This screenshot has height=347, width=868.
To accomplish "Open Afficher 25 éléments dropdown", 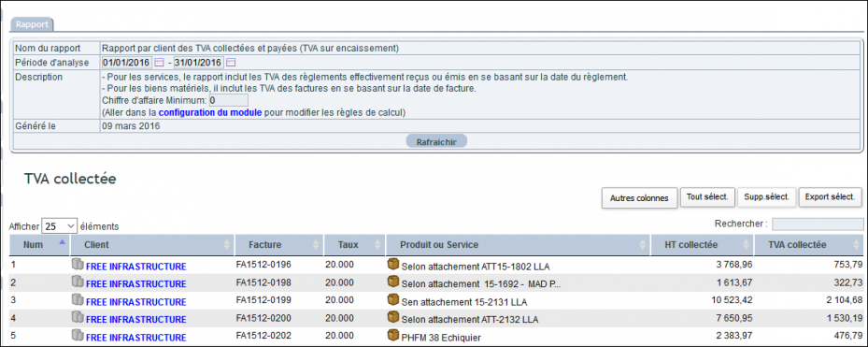I will 59,226.
